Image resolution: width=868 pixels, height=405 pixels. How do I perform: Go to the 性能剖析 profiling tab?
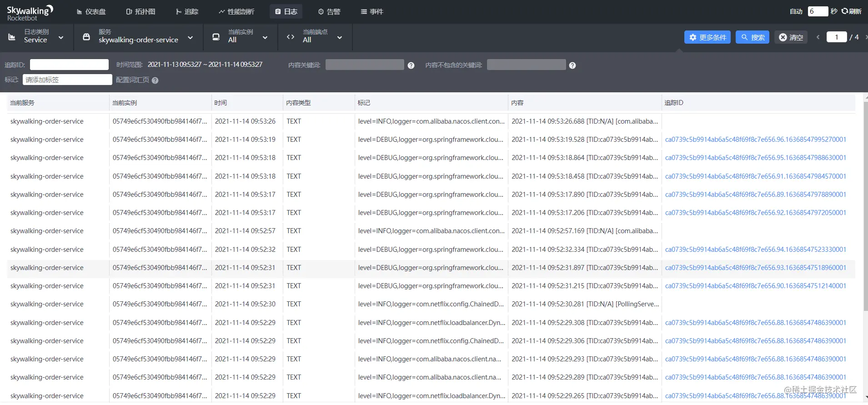pos(236,11)
